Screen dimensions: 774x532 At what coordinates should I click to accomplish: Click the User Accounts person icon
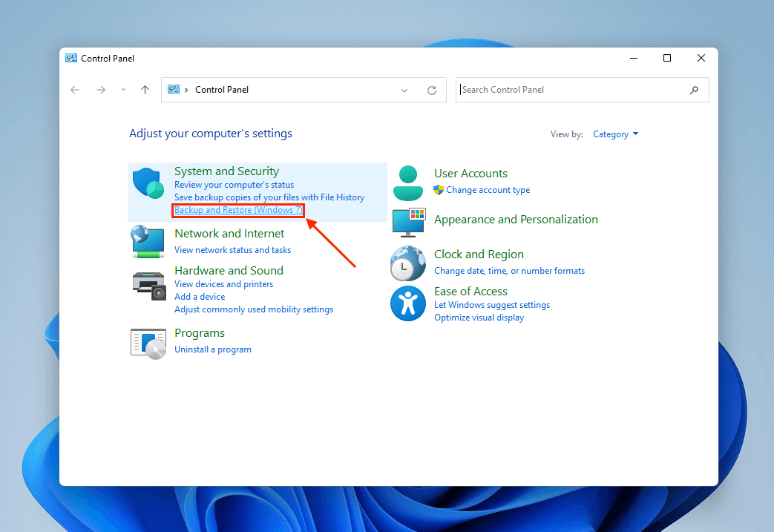click(x=407, y=183)
